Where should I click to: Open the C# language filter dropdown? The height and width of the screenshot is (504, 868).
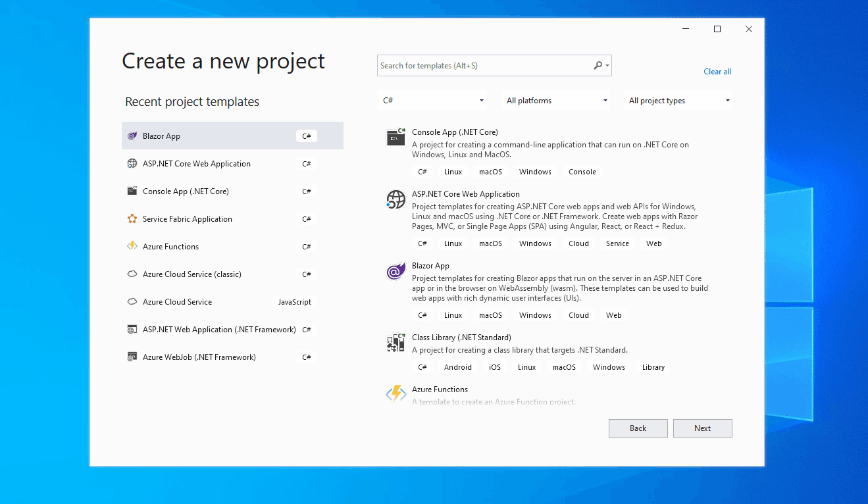[433, 101]
